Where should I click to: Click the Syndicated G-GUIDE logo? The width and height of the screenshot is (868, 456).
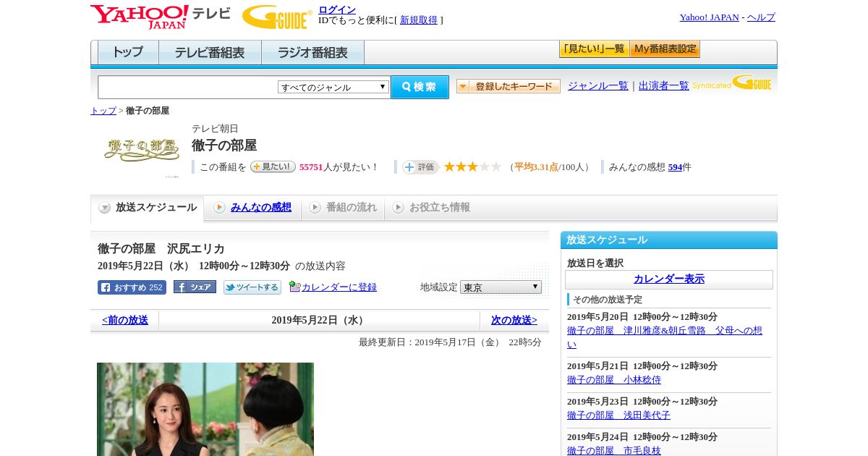732,83
